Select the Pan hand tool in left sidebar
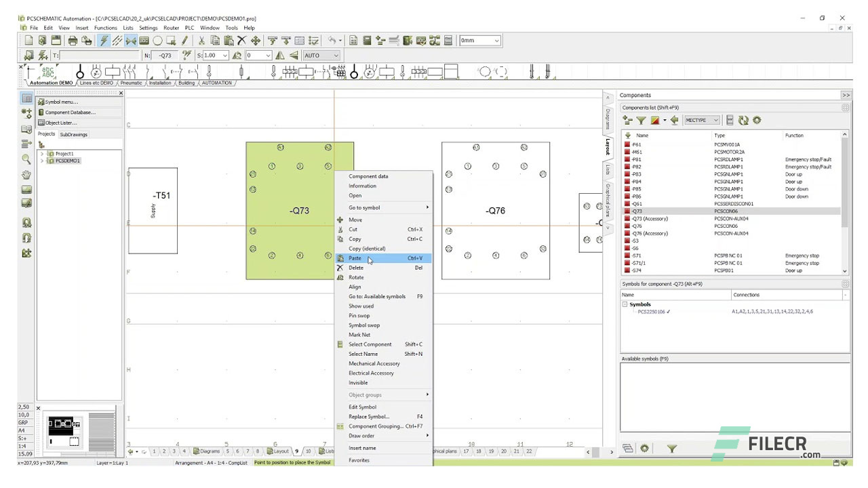The image size is (868, 488). 26,174
